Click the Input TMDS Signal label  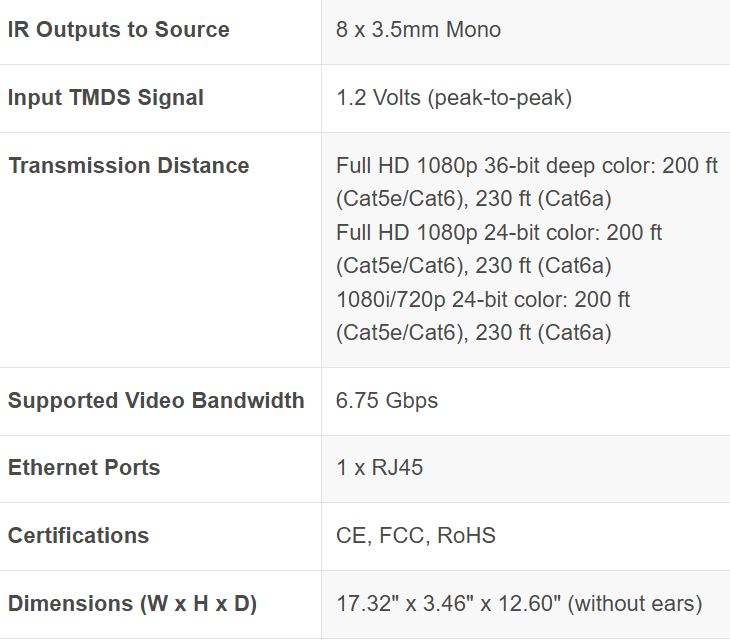tap(106, 98)
